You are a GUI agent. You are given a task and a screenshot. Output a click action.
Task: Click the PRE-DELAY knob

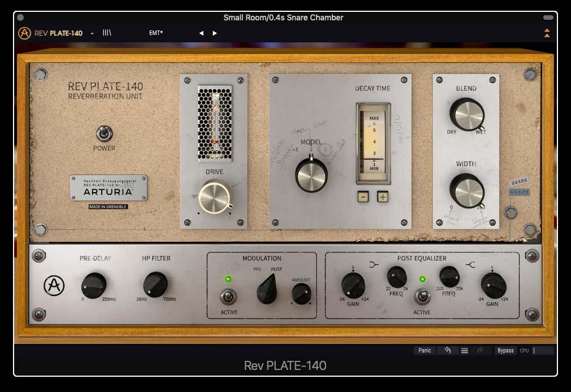[x=94, y=285]
